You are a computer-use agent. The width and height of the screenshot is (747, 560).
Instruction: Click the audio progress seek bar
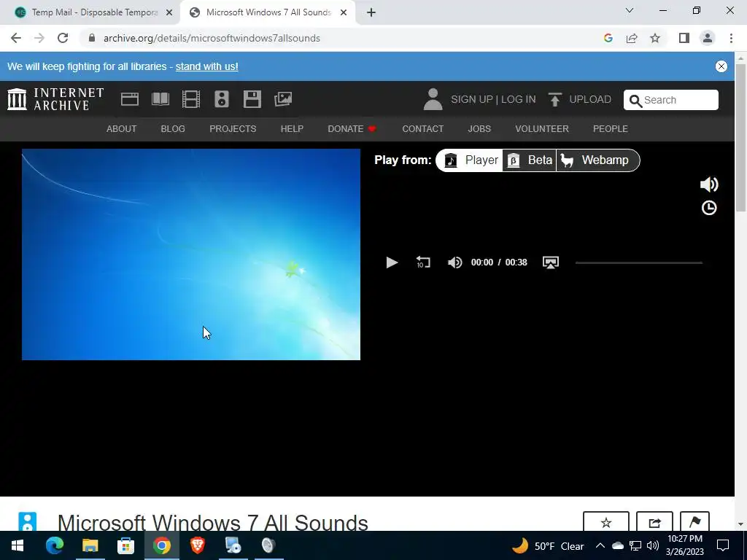[639, 262]
